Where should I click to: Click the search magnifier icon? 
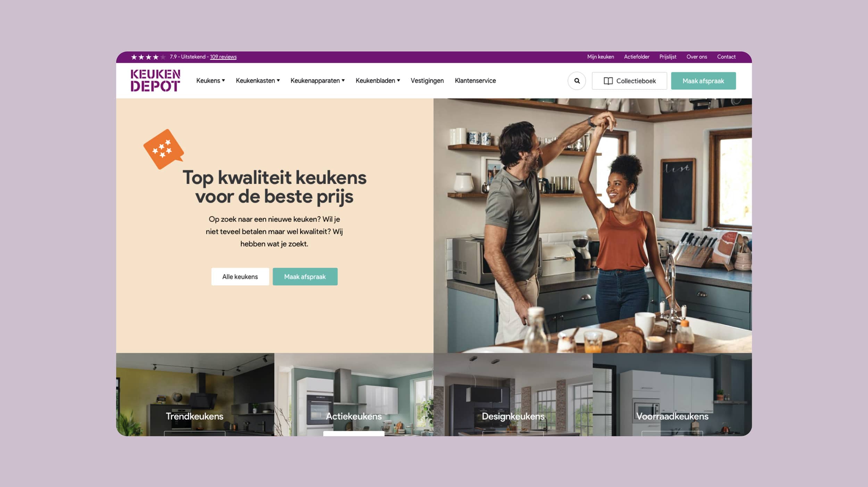click(x=577, y=81)
